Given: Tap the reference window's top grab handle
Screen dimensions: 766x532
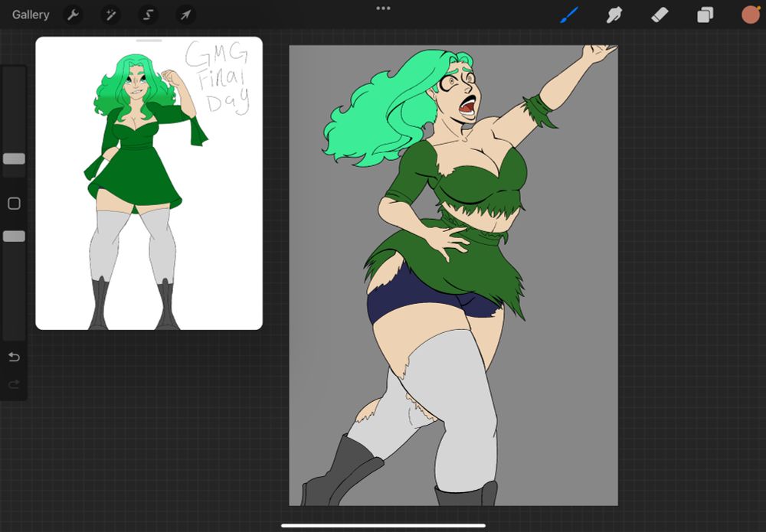Looking at the screenshot, I should pyautogui.click(x=149, y=41).
